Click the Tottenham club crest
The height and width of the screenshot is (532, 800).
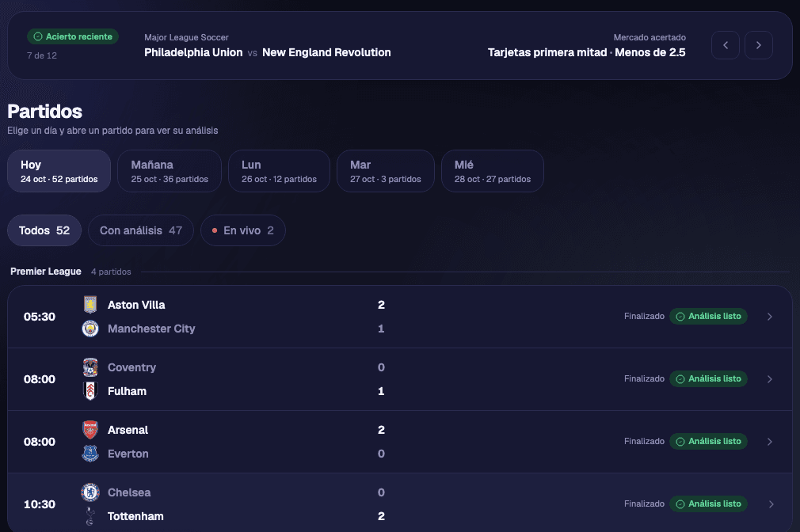[x=90, y=516]
